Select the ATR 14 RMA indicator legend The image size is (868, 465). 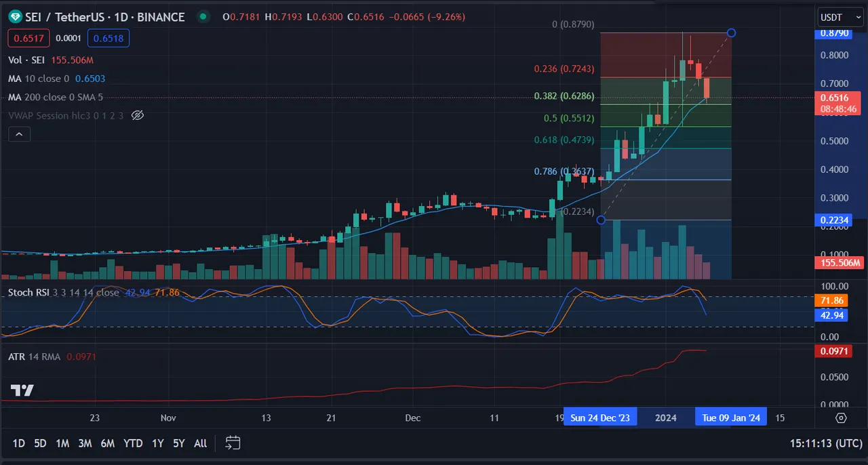coord(35,356)
